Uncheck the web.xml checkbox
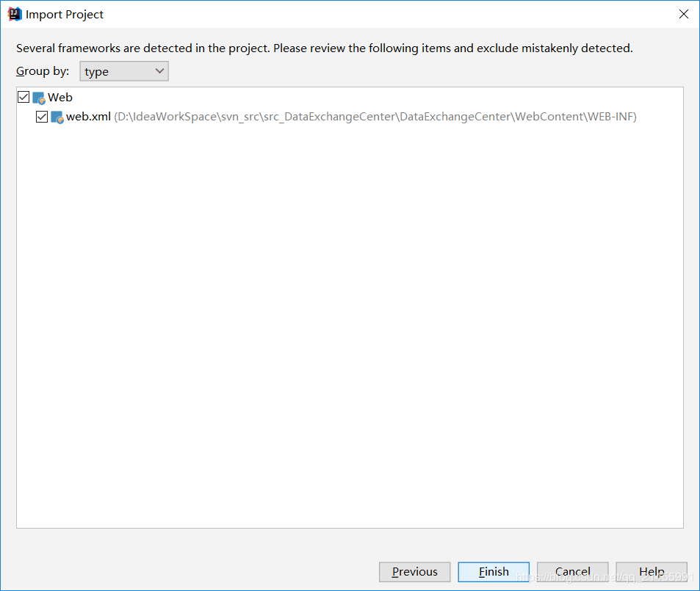The height and width of the screenshot is (591, 700). (x=42, y=116)
